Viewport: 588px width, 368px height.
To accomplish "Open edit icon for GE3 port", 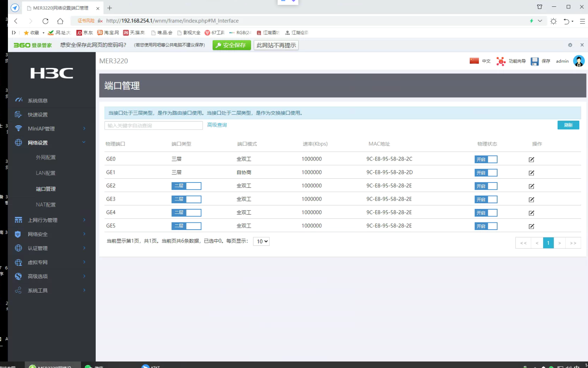I will (x=531, y=199).
